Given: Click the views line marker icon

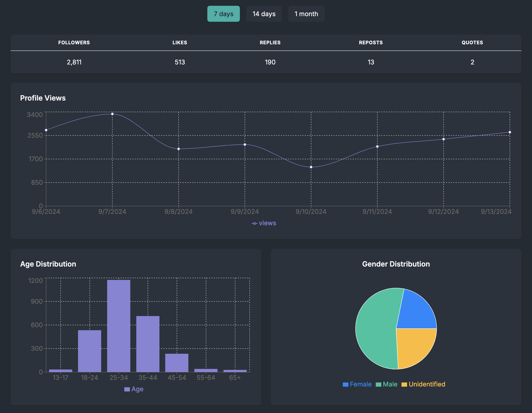Looking at the screenshot, I should click(x=254, y=223).
